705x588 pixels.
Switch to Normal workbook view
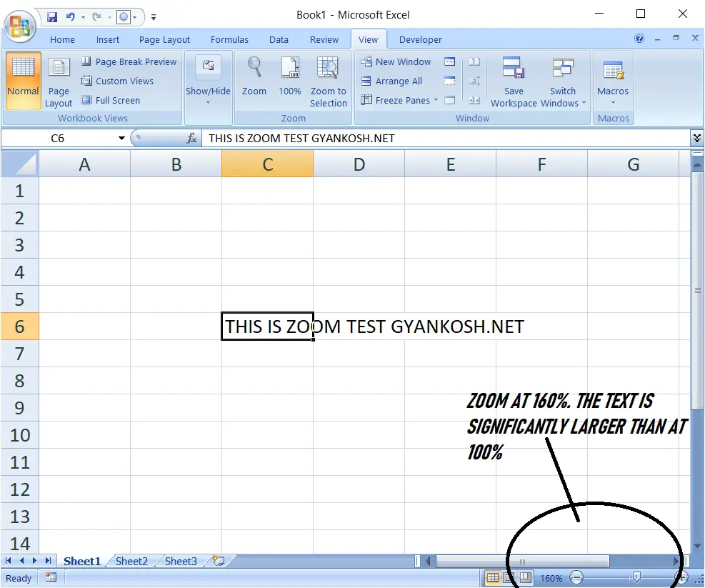point(23,81)
